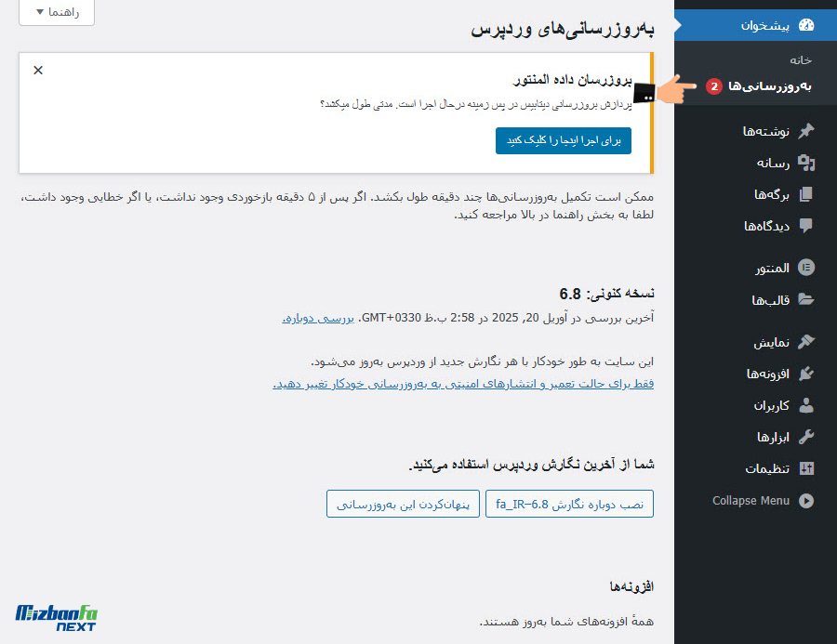Click text stating all plugins are up to date
This screenshot has width=837, height=644.
pyautogui.click(x=566, y=621)
